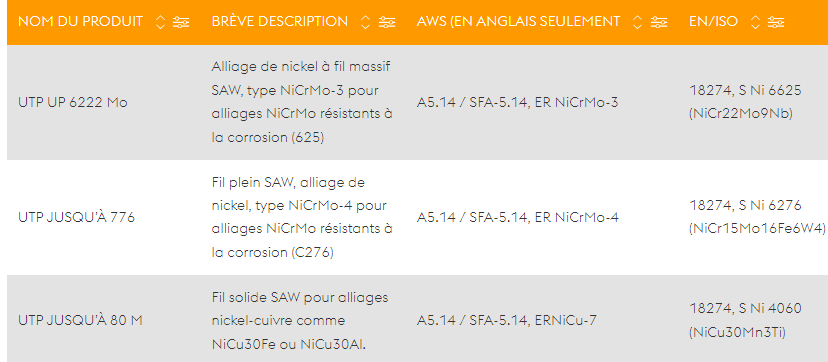Select the S Ni 6625 EN/ISO cell
The width and height of the screenshot is (828, 362).
coord(745,102)
